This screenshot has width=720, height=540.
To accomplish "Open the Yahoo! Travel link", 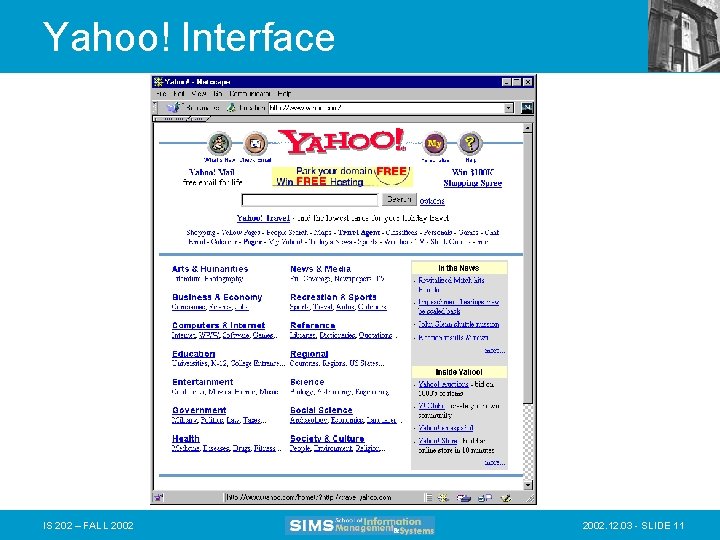I will point(263,218).
